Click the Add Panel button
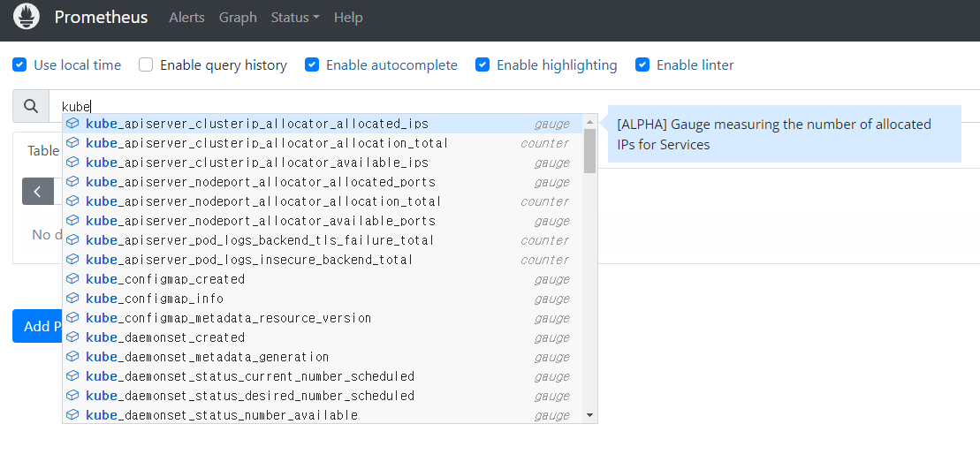The image size is (980, 462). point(37,326)
